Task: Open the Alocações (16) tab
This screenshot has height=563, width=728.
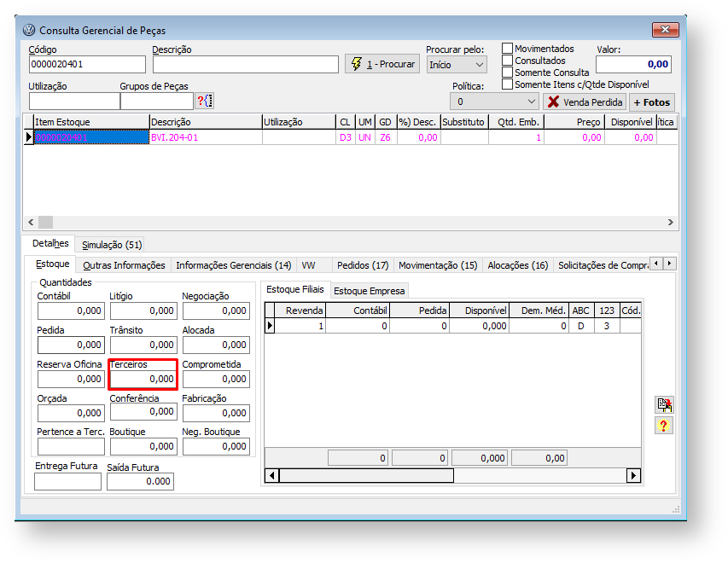Action: click(x=518, y=265)
